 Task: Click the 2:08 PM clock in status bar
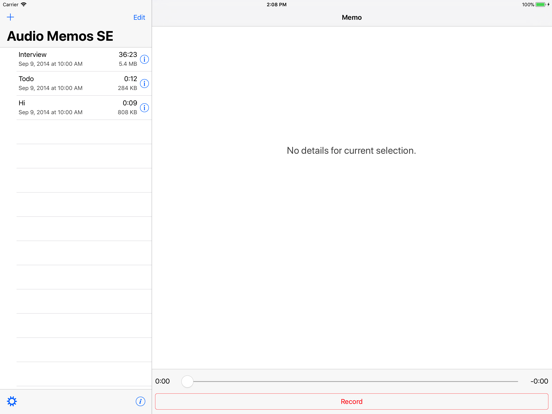277,5
